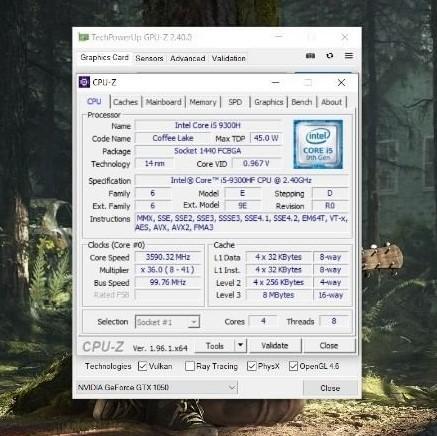
Task: Click the Code Name value Coffee Lake
Action: [173, 138]
